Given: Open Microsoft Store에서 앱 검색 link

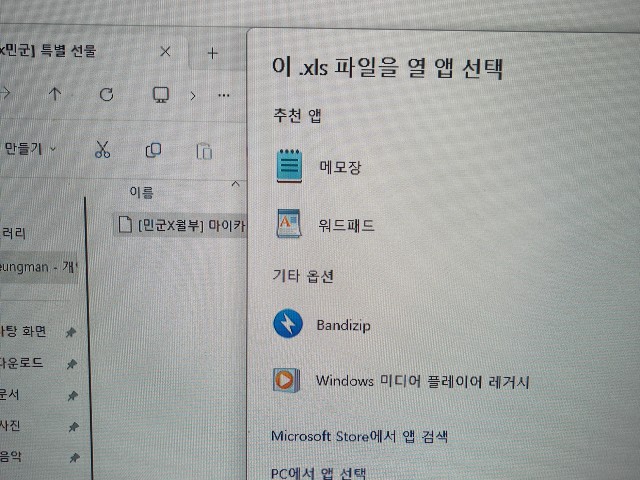Looking at the screenshot, I should (359, 436).
